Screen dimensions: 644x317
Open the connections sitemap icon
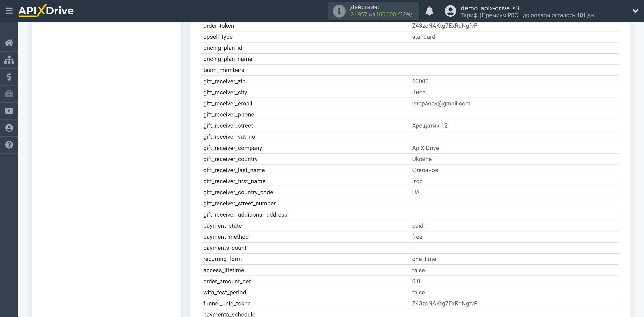tap(9, 60)
